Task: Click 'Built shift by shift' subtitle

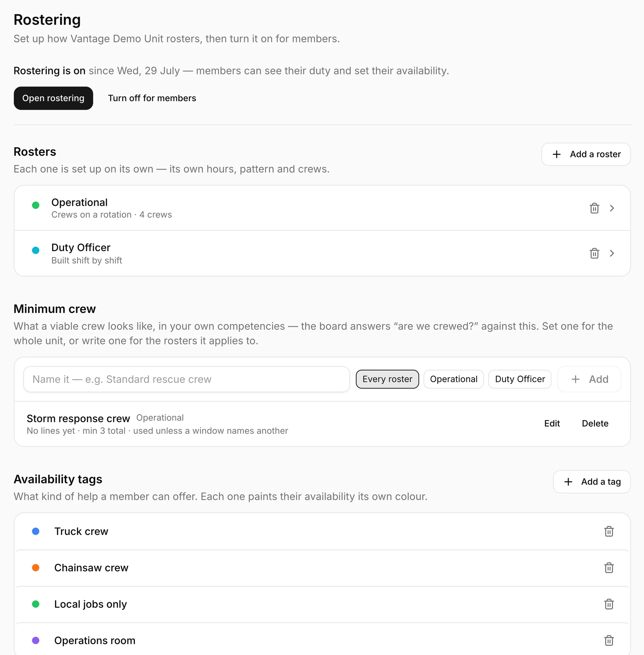Action: (87, 261)
